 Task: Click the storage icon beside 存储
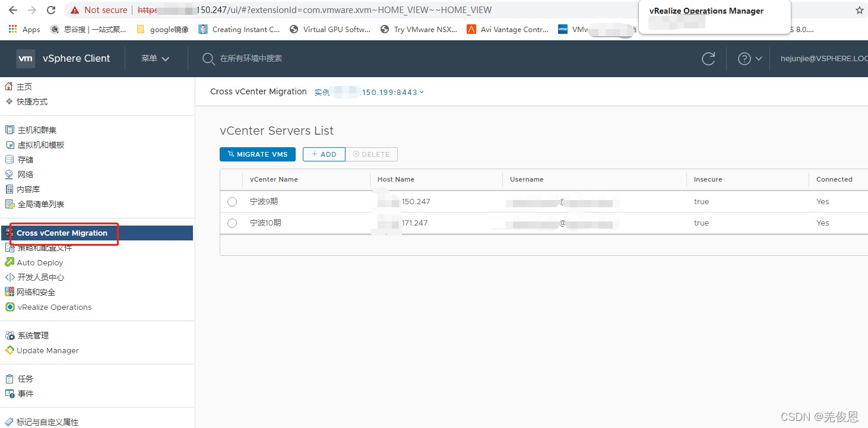pos(9,160)
